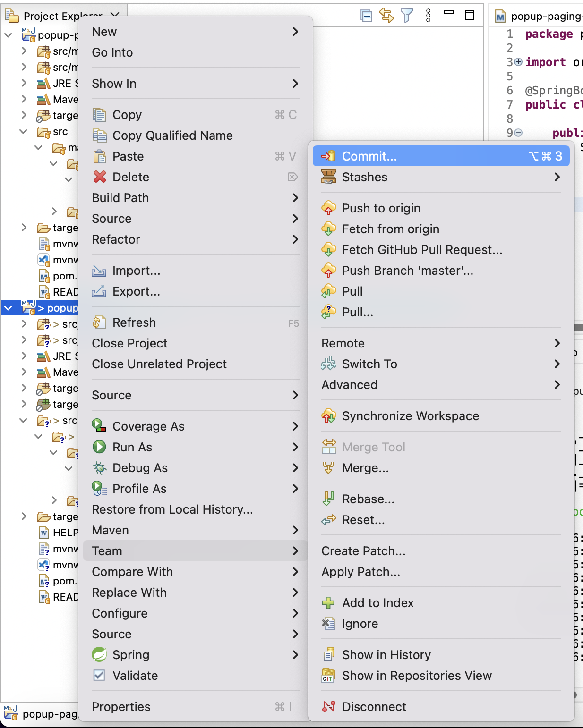The image size is (583, 728).
Task: Click the Paste clipboard icon
Action: (x=99, y=156)
